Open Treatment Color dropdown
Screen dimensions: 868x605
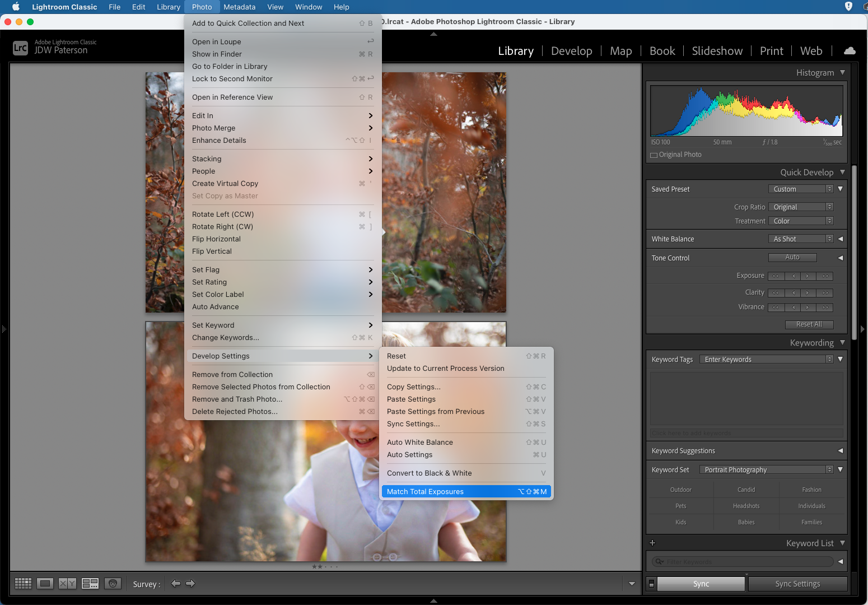801,221
